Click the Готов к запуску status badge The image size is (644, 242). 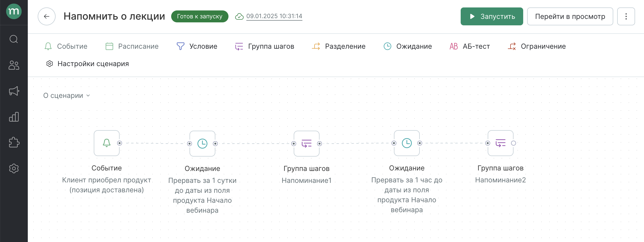[x=199, y=17]
